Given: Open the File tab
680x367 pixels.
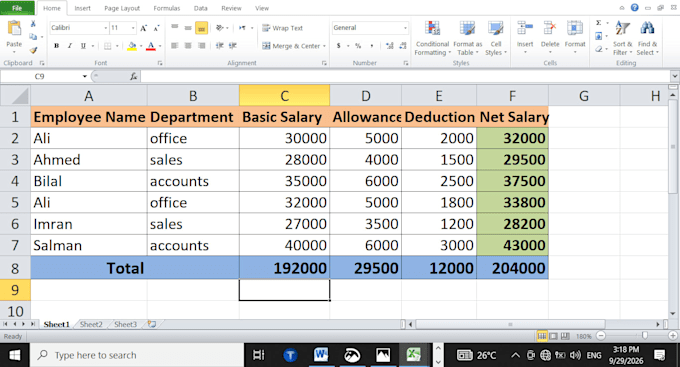Looking at the screenshot, I should pyautogui.click(x=17, y=8).
